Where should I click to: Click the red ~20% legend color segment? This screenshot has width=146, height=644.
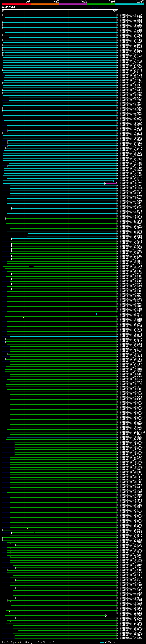click(x=16, y=4)
